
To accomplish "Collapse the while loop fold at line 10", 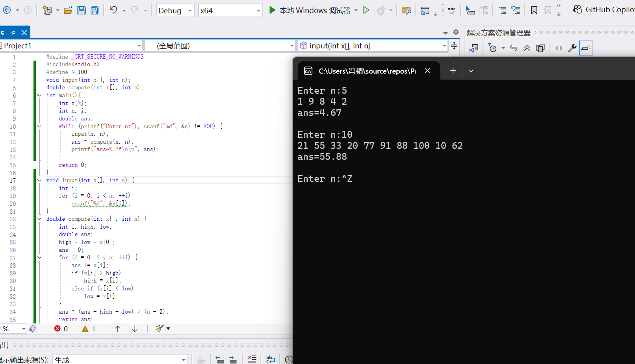I will [39, 126].
